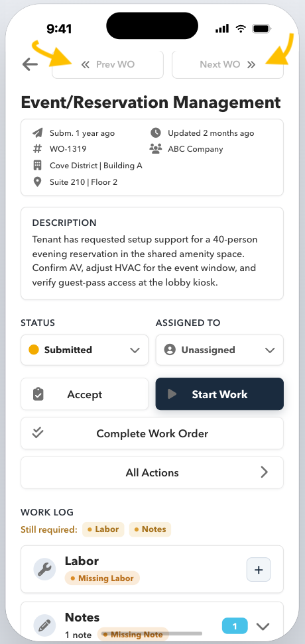
Task: Click the clock icon near Updated
Action: pos(155,133)
